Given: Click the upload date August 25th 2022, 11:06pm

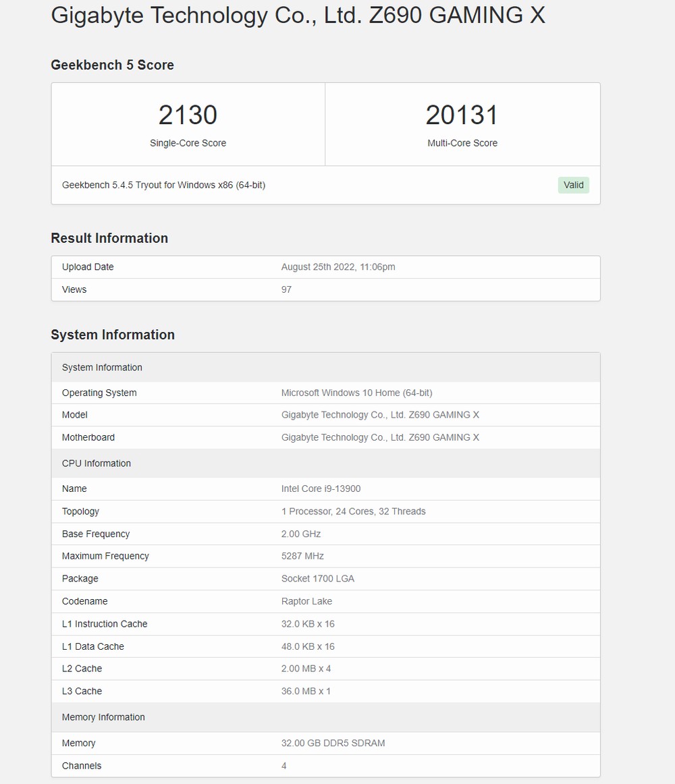Looking at the screenshot, I should (x=338, y=267).
